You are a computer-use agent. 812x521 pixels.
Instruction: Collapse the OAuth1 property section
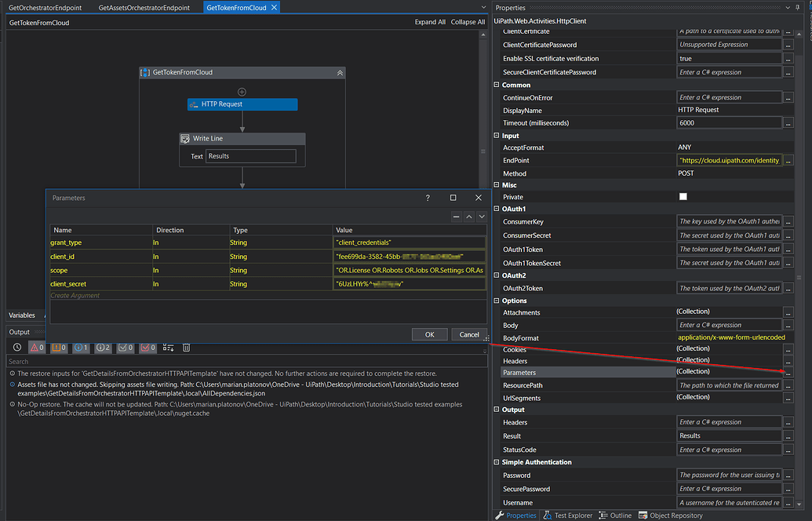coord(497,209)
